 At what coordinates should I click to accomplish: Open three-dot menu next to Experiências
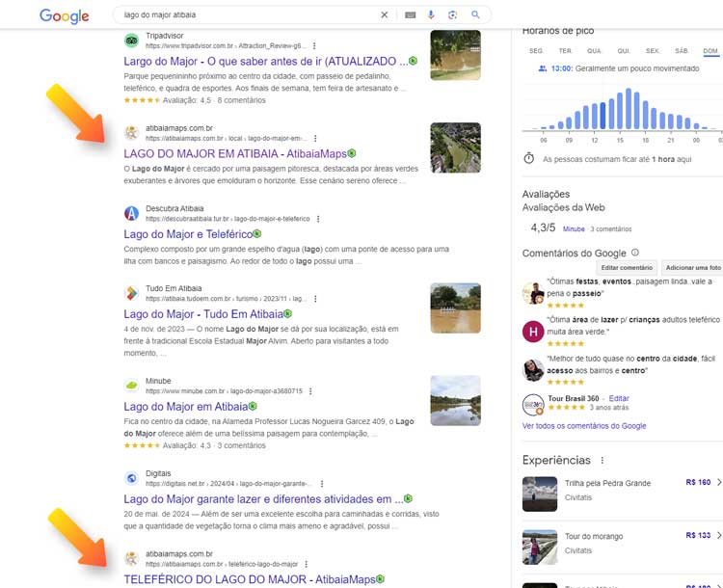[x=602, y=460]
